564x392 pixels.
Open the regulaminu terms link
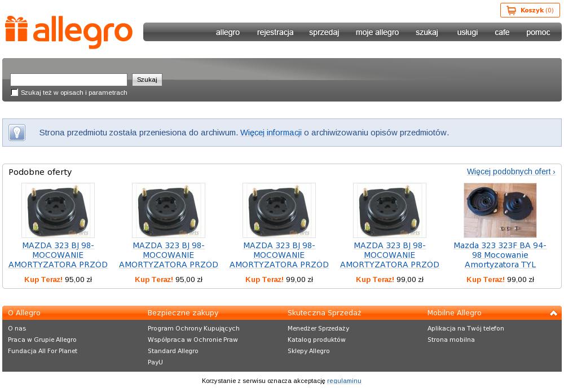[344, 381]
